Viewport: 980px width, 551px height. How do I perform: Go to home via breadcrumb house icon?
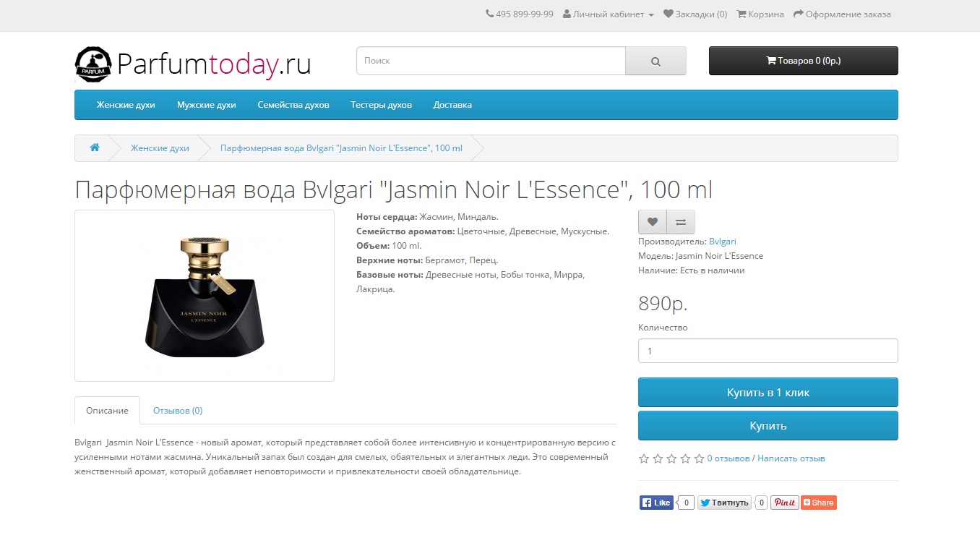click(x=95, y=148)
